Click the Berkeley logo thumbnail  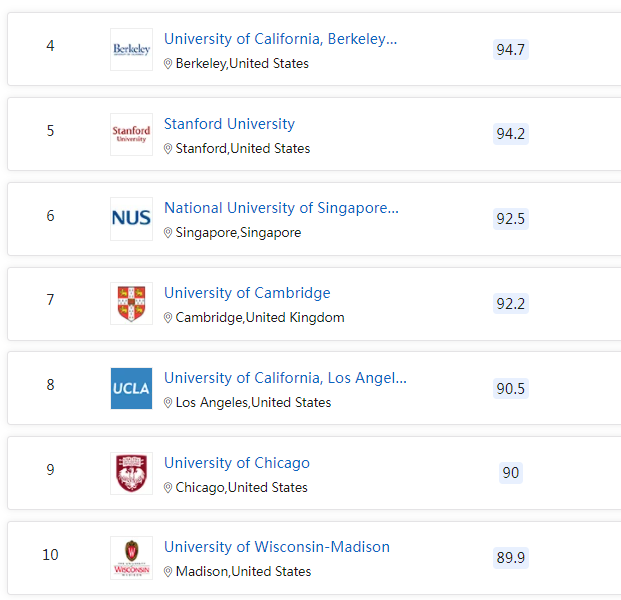coord(131,50)
